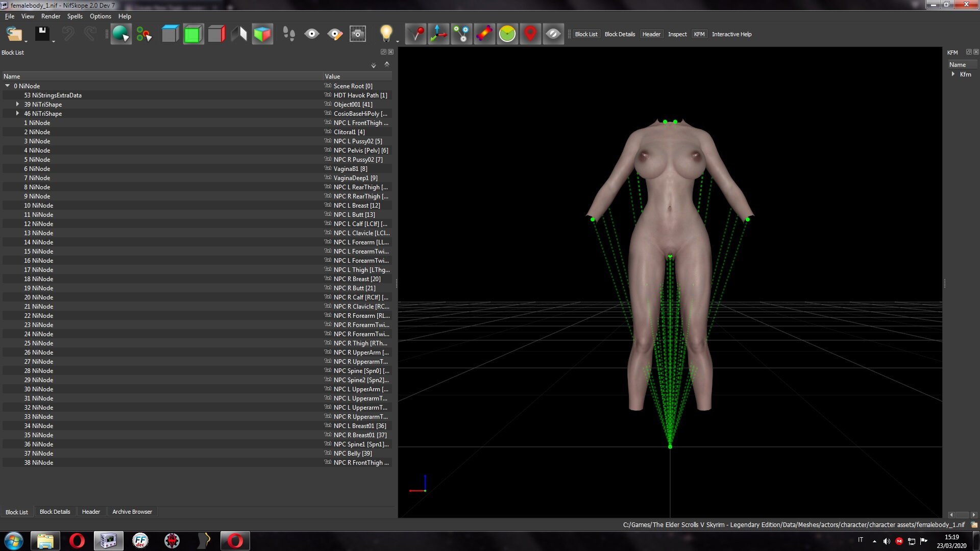Switch to bottom Block Details tab
Screen dimensions: 980x551
[55, 512]
